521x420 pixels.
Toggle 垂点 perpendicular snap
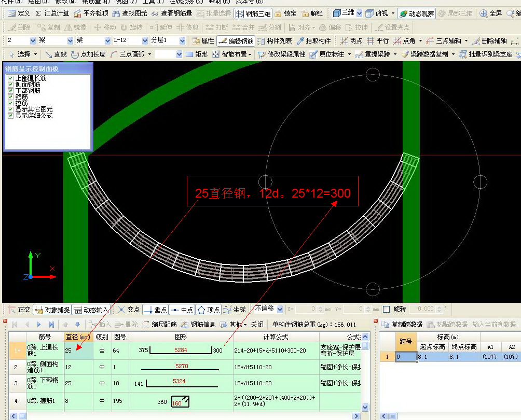156,310
